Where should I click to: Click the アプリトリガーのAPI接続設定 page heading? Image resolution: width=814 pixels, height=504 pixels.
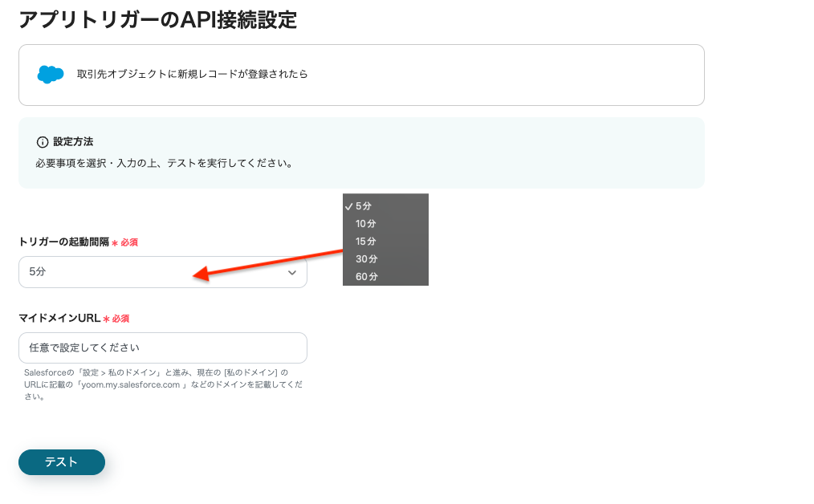click(157, 20)
